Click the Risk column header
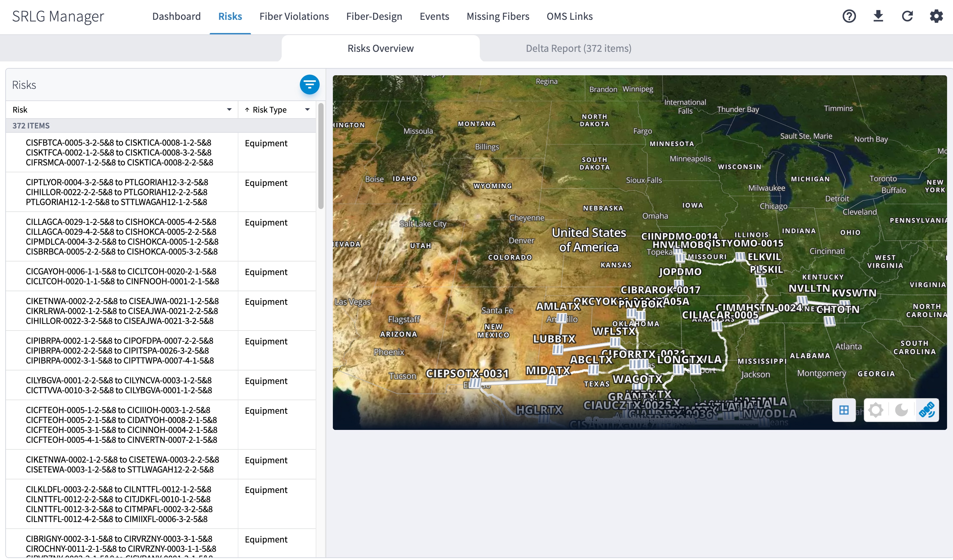This screenshot has height=560, width=953. pyautogui.click(x=122, y=110)
